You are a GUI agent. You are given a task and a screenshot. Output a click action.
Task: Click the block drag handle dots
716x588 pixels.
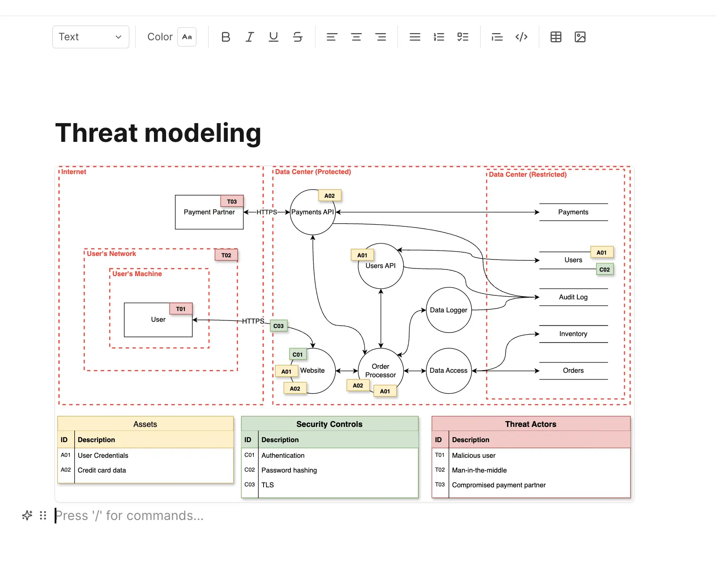[x=43, y=516]
